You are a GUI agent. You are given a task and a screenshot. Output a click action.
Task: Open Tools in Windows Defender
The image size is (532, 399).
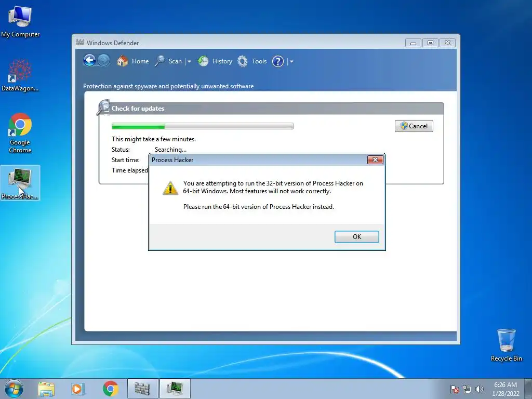259,61
